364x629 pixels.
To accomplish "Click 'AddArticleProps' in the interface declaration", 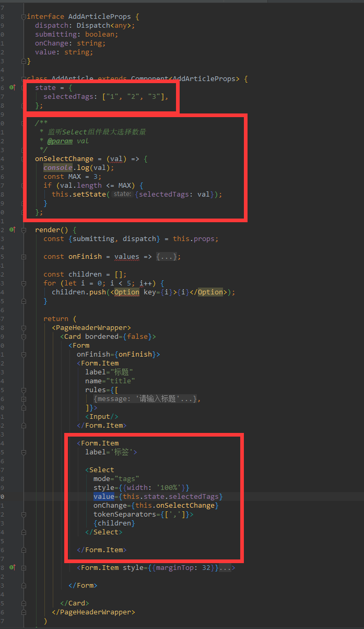I will pyautogui.click(x=100, y=16).
